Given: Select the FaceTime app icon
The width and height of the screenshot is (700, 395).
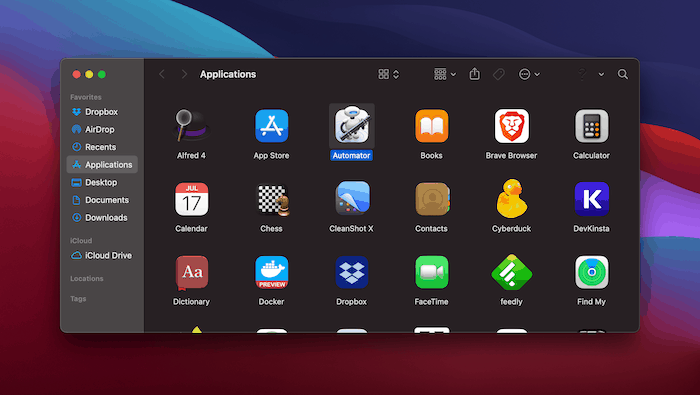Looking at the screenshot, I should point(431,272).
